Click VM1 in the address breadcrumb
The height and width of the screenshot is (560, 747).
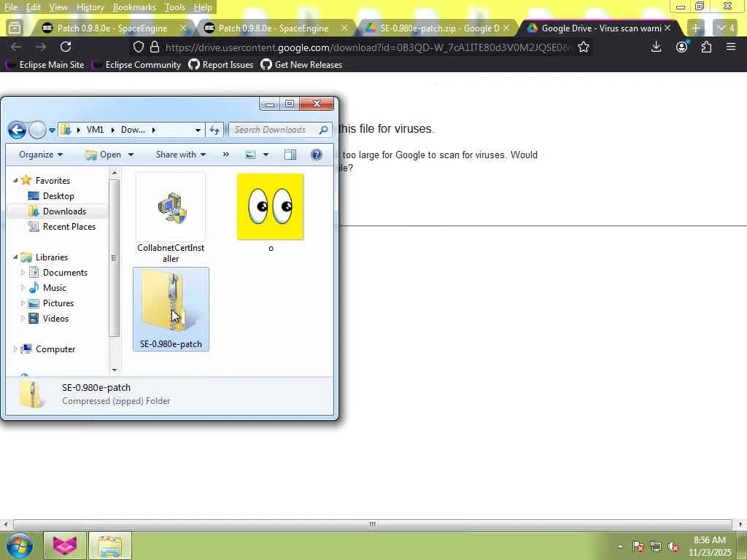tap(96, 130)
